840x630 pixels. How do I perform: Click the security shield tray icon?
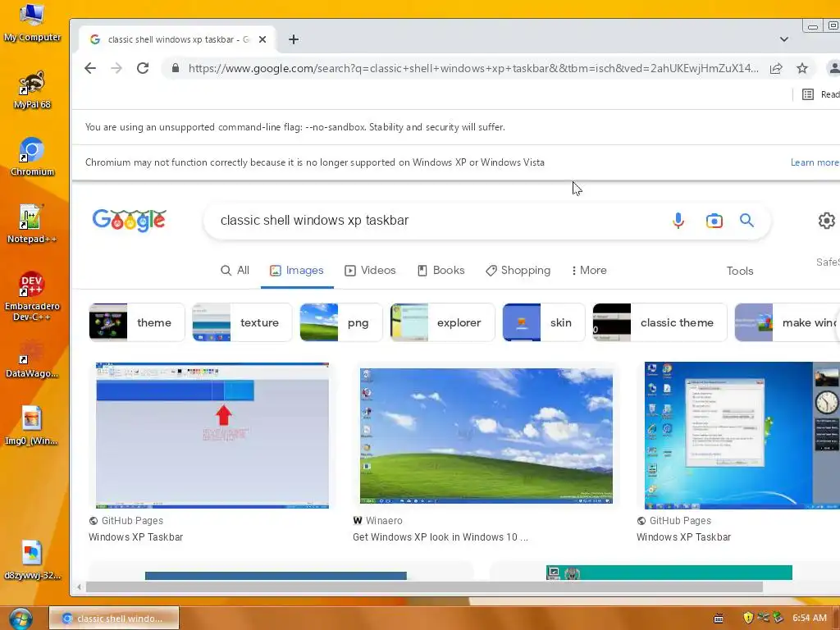click(748, 618)
